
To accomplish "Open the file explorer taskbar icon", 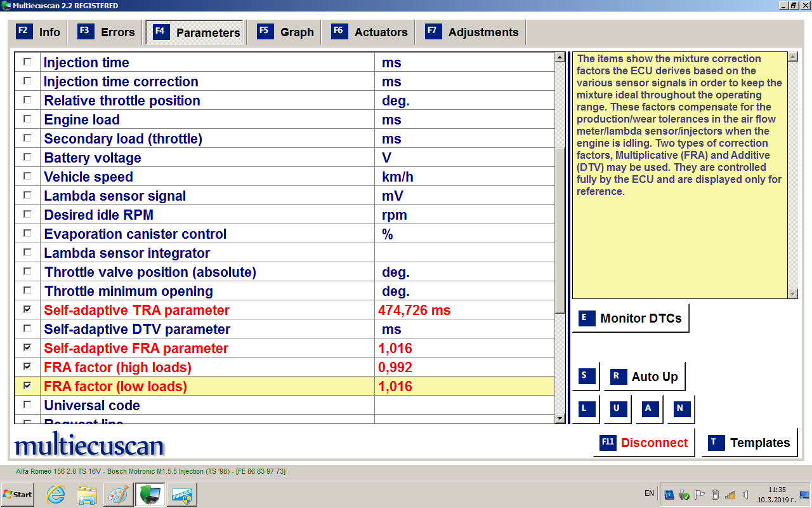I will click(x=87, y=495).
